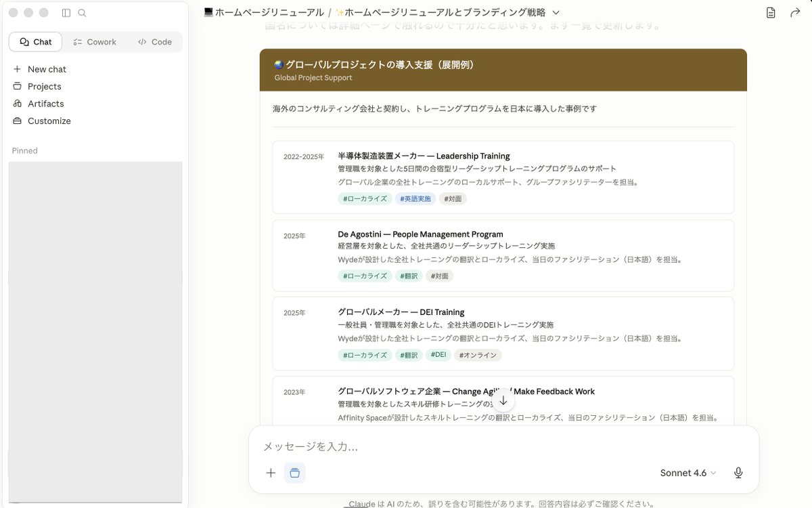Click the Global Project Support subtitle
Viewport: 812px width, 508px height.
pyautogui.click(x=313, y=78)
